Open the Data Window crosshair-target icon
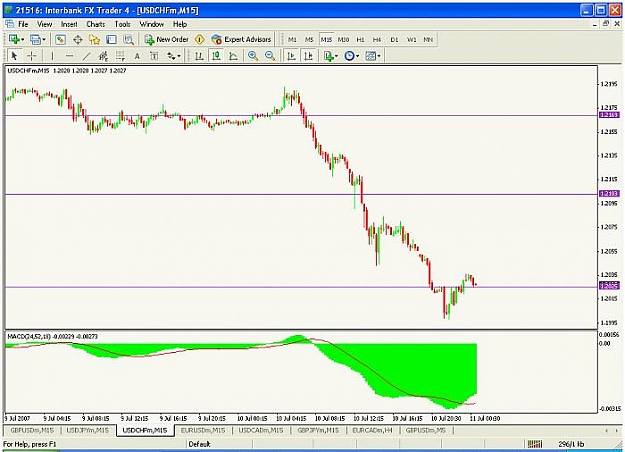This screenshot has width=625, height=452. click(x=77, y=39)
